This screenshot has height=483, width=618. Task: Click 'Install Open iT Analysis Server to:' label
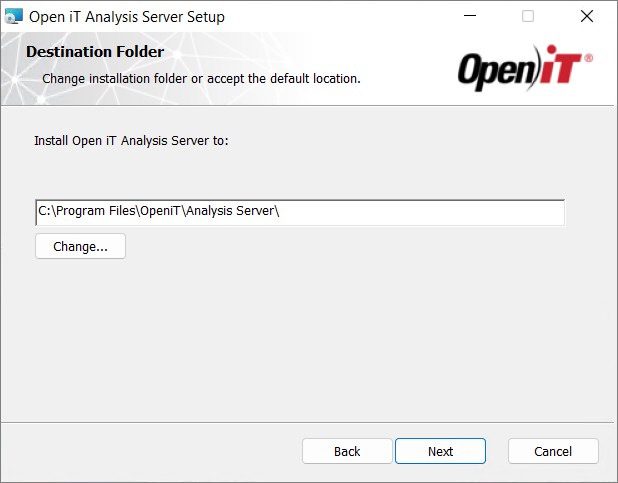131,141
